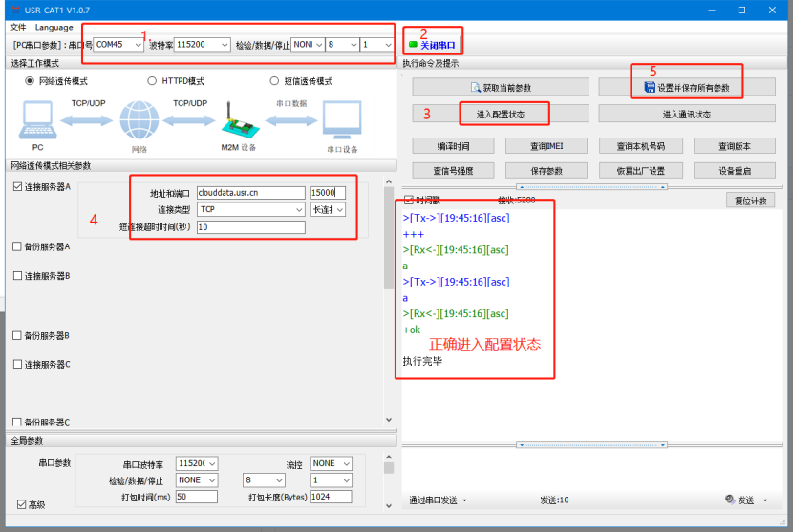793x532 pixels.
Task: Open the 文件 menu
Action: coord(17,27)
